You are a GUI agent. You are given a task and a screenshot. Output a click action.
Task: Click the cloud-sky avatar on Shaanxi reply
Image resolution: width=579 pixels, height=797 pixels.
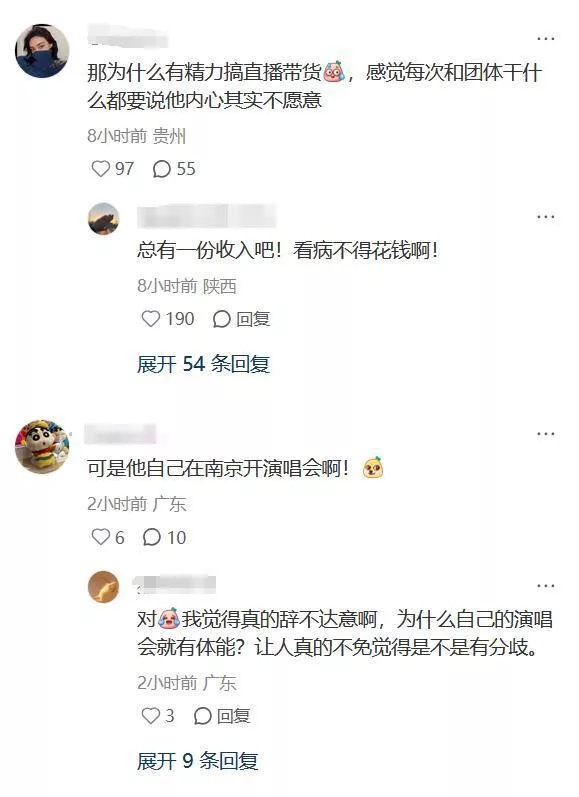[104, 219]
